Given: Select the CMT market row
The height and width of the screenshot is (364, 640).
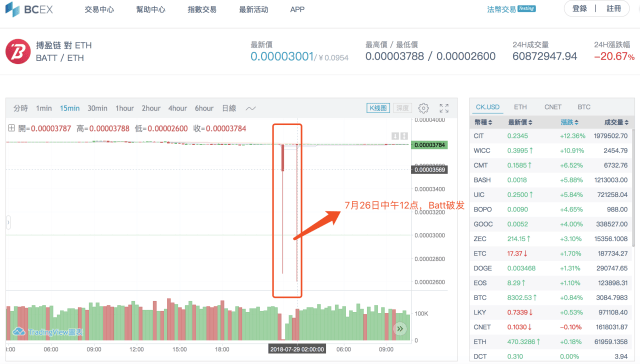Looking at the screenshot, I should tap(551, 165).
